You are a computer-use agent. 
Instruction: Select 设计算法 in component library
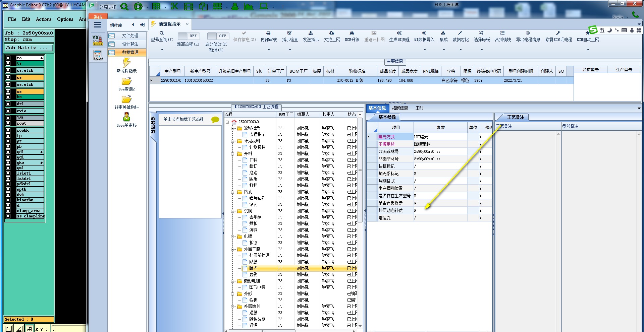(x=127, y=44)
